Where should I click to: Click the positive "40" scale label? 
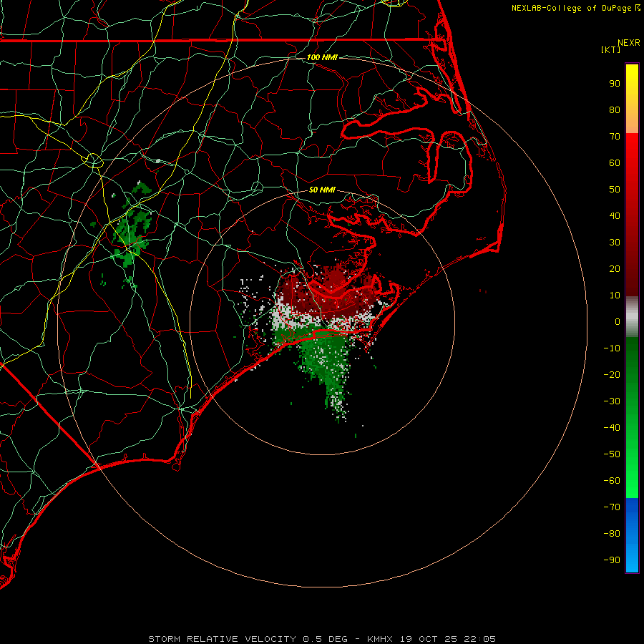[x=615, y=216]
